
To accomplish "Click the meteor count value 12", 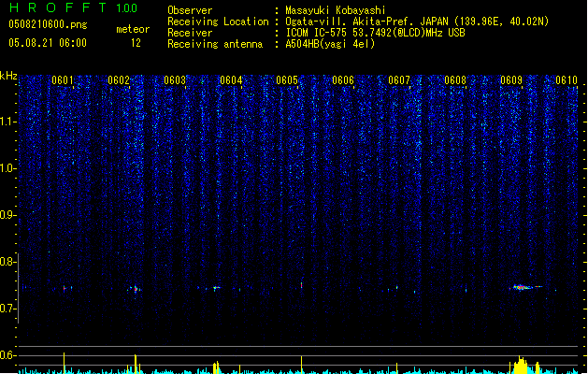I will coord(136,43).
